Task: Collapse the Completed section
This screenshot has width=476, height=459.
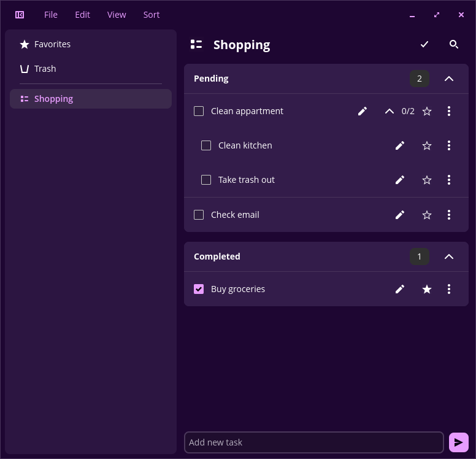Action: [x=449, y=256]
